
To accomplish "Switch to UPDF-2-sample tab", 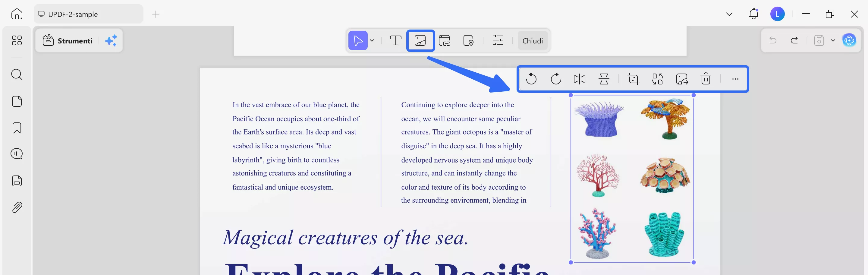I will (88, 14).
